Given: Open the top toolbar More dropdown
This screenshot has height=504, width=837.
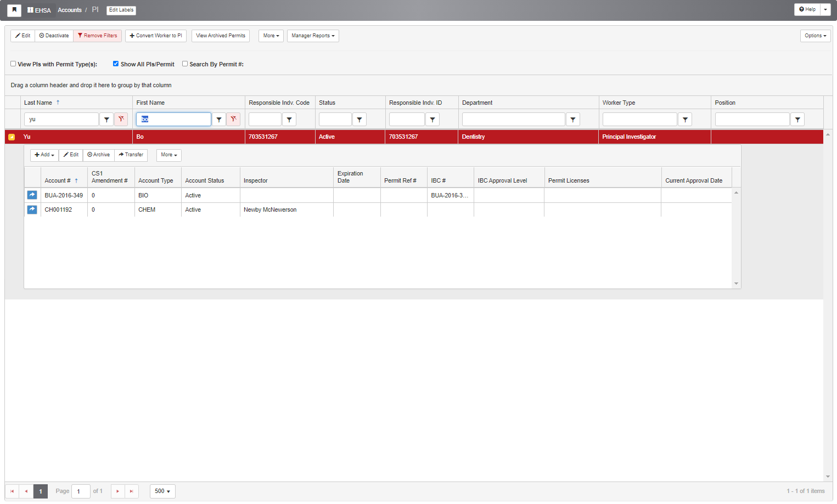Looking at the screenshot, I should (271, 36).
